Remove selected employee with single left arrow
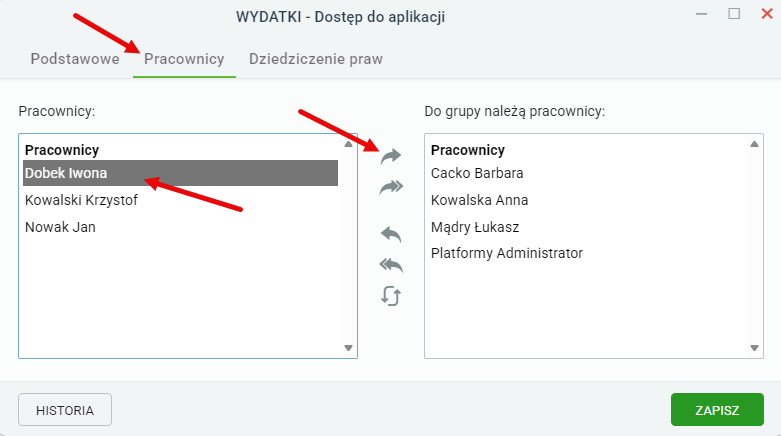781x436 pixels. [x=391, y=234]
